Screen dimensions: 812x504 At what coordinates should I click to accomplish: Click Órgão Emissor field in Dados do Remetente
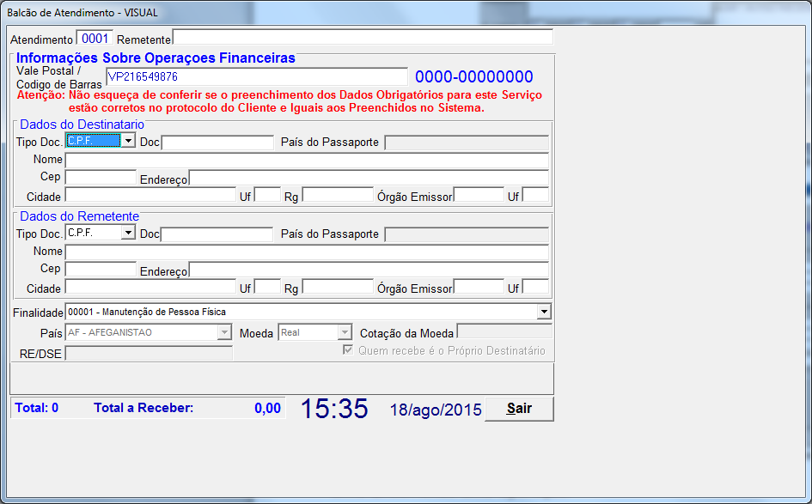coord(479,286)
